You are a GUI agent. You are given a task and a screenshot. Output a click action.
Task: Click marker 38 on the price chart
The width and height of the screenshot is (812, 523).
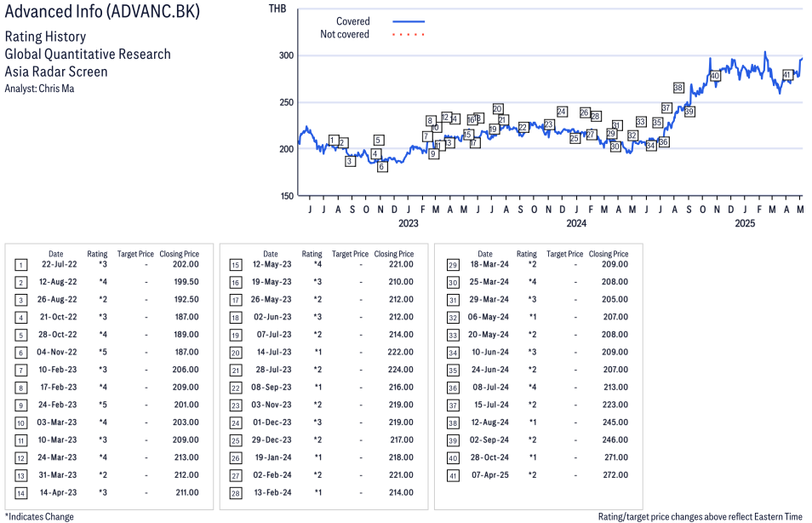pos(678,88)
